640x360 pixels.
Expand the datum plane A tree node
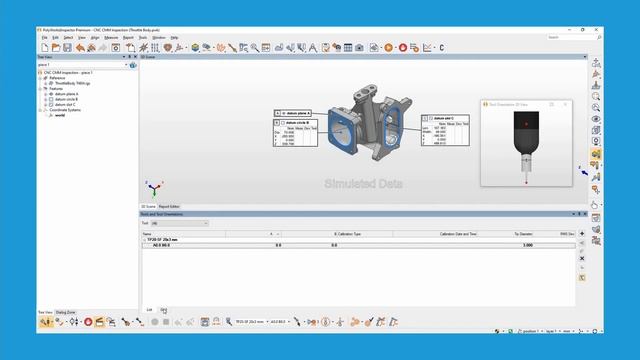coord(46,94)
